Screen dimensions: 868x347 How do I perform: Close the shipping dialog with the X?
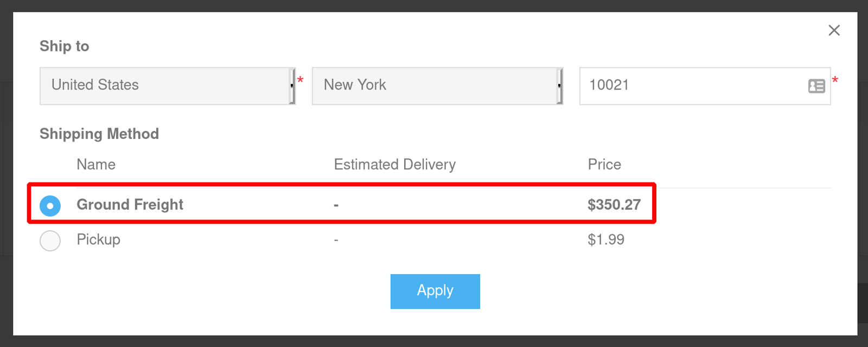click(834, 30)
